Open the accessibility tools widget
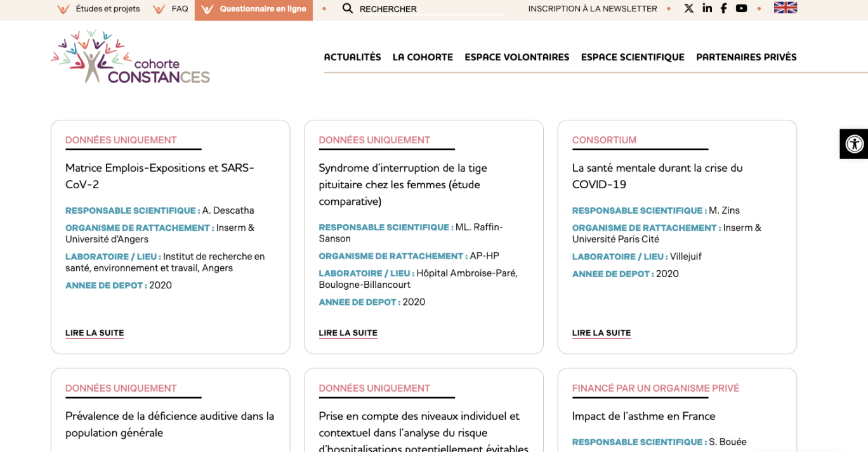Screen dimensions: 868x452 pos(854,144)
